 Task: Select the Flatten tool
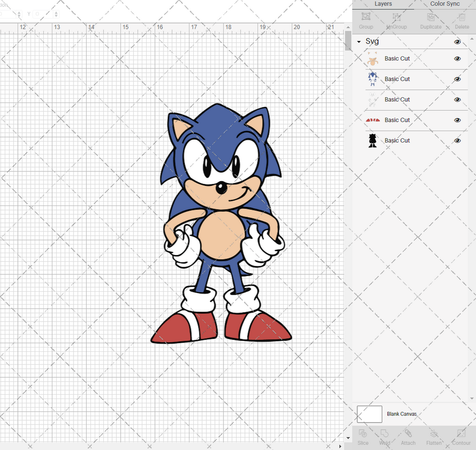[x=434, y=437]
